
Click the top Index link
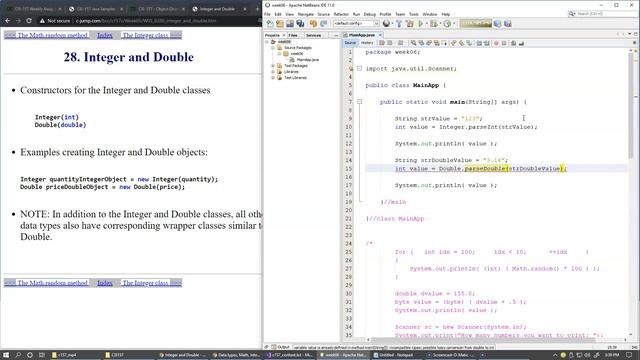click(x=105, y=36)
